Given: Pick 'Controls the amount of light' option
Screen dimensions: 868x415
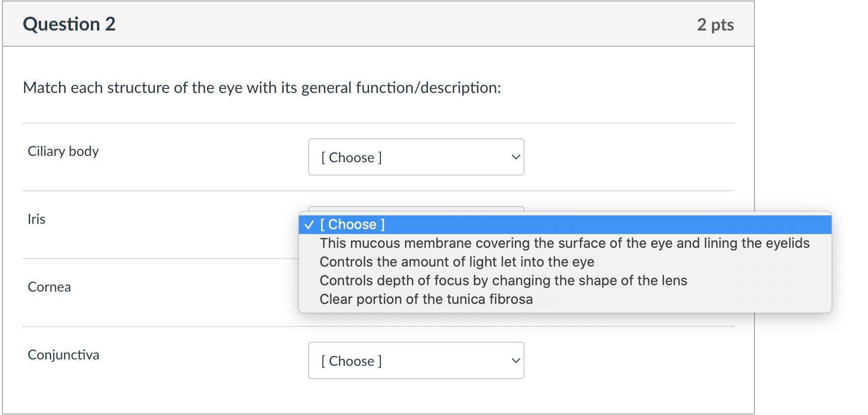Looking at the screenshot, I should click(565, 262).
